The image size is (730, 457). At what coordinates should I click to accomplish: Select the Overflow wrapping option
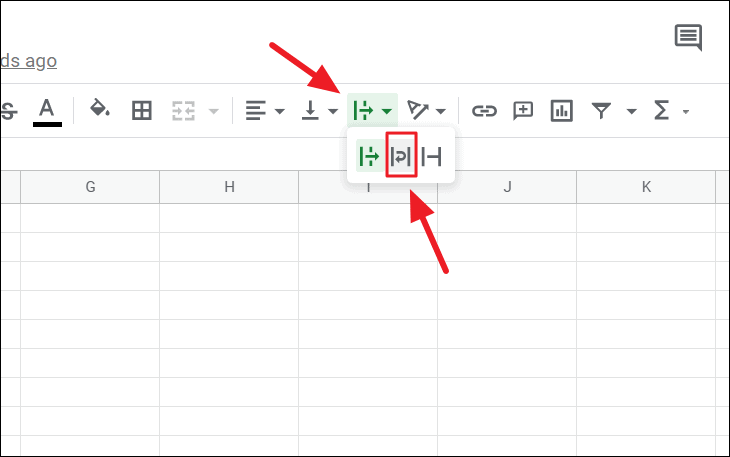tap(369, 157)
